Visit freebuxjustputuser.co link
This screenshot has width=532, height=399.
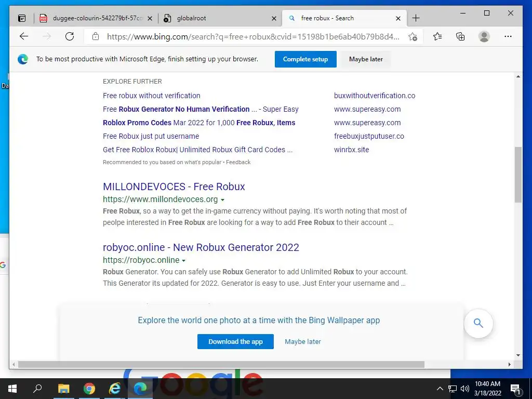tap(369, 137)
